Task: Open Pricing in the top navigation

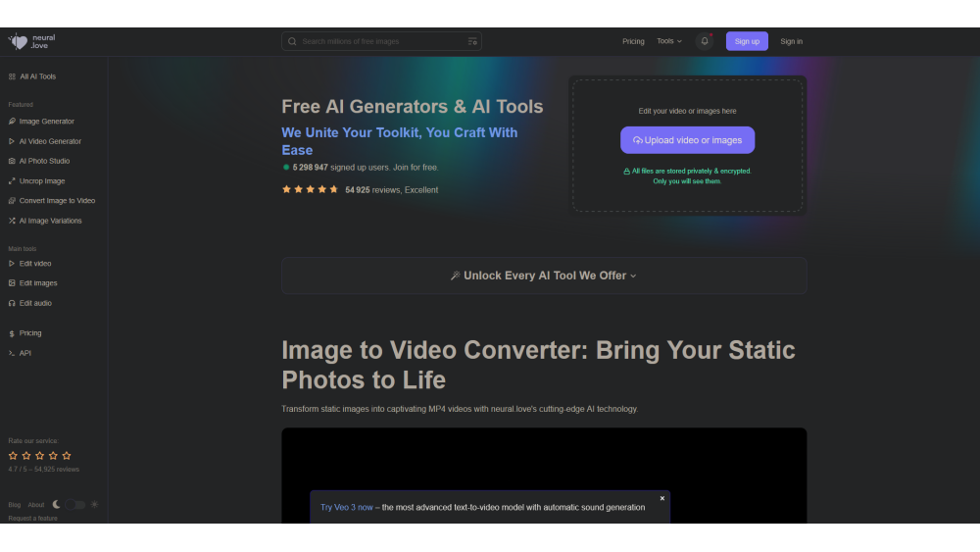Action: click(x=633, y=41)
